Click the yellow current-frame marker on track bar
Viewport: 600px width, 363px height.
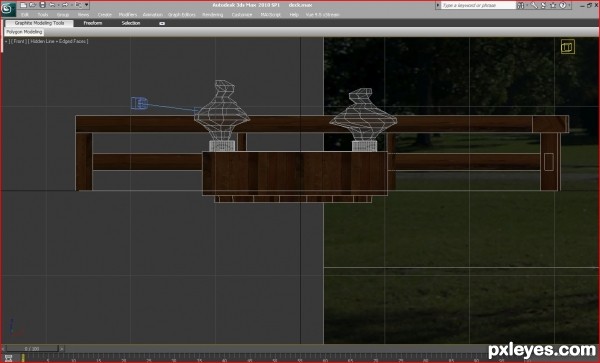coord(23,358)
